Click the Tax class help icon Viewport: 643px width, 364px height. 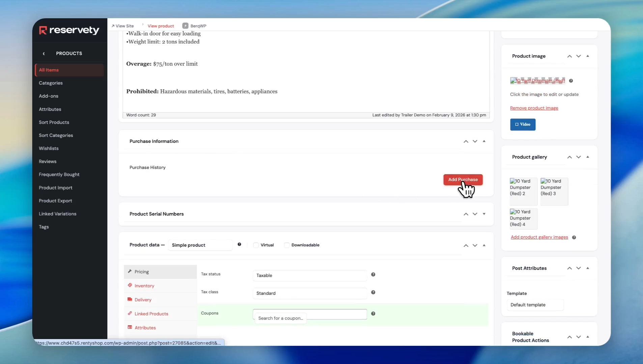point(373,293)
